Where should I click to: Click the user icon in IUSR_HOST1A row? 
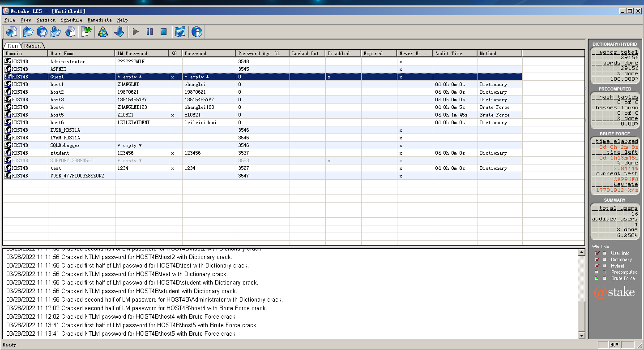[8, 130]
